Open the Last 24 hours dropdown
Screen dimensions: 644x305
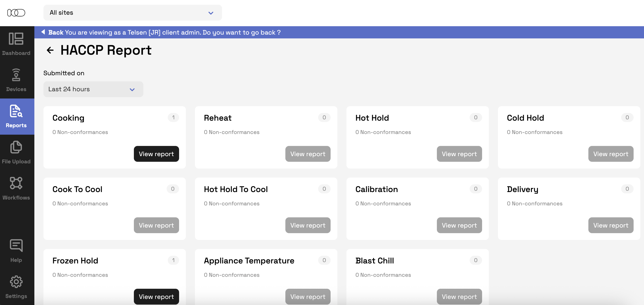[93, 89]
